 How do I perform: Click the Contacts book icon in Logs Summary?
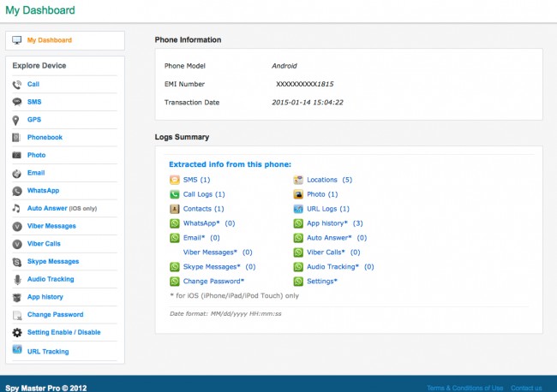coord(175,209)
